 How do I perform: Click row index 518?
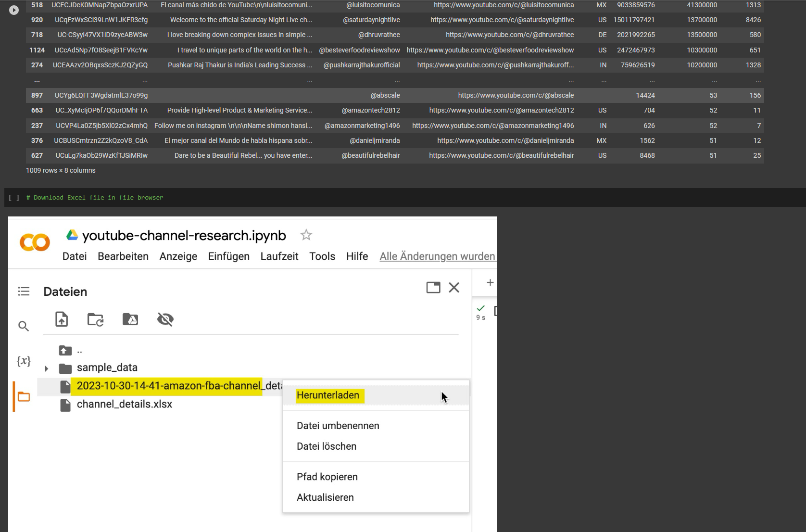coord(37,5)
